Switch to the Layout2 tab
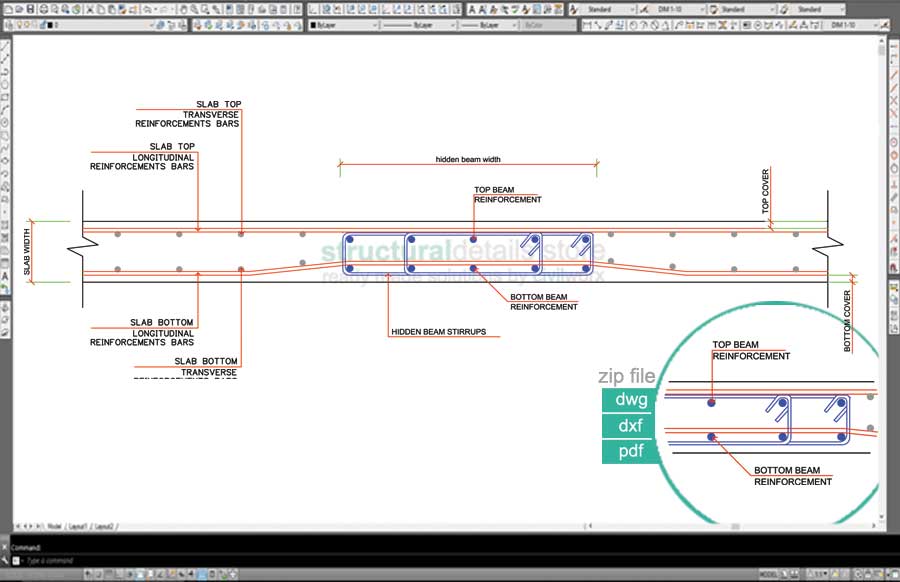This screenshot has width=900, height=582. click(104, 525)
